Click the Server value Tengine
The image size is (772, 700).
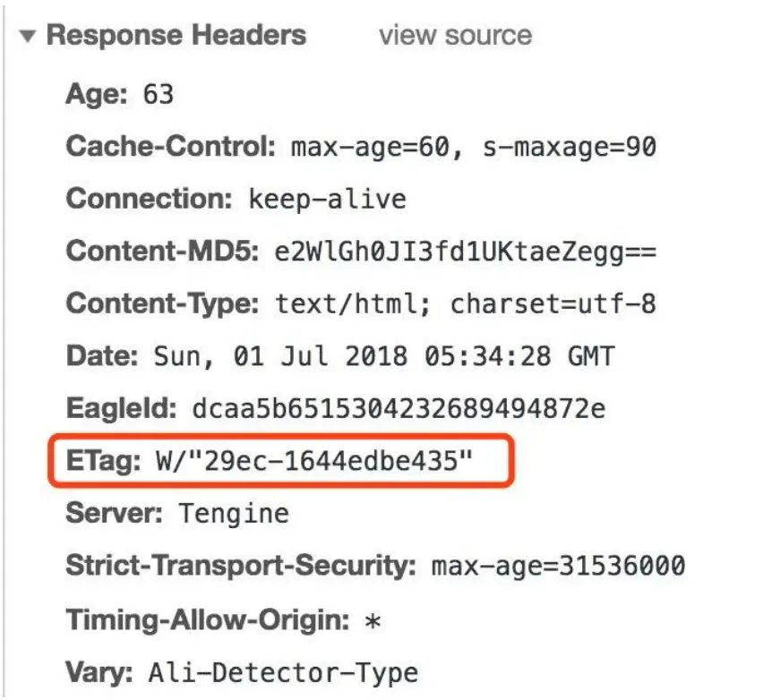234,514
